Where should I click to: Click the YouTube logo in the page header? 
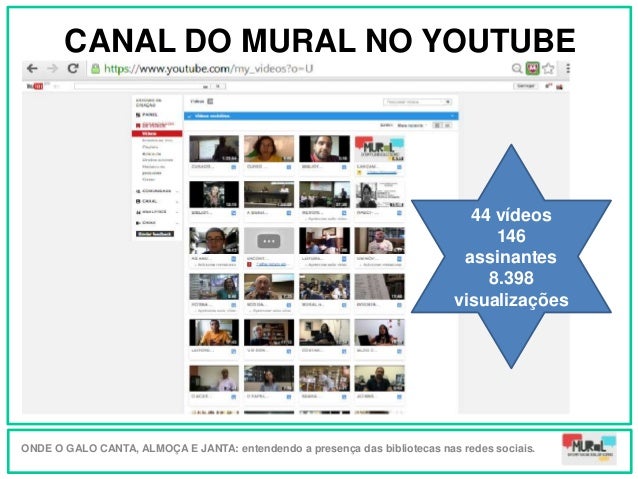pyautogui.click(x=35, y=86)
